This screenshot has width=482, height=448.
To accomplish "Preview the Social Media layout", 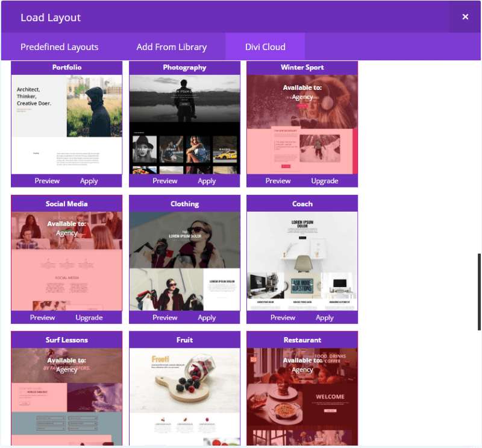I will 42,318.
